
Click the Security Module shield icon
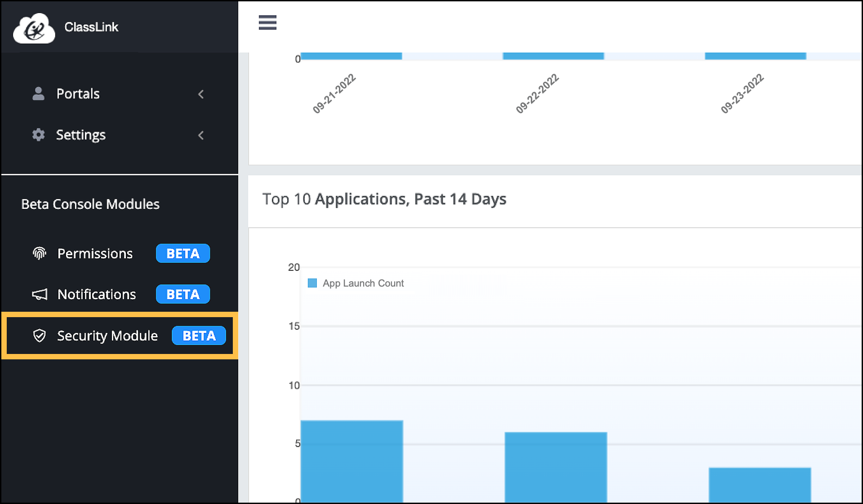pos(40,336)
